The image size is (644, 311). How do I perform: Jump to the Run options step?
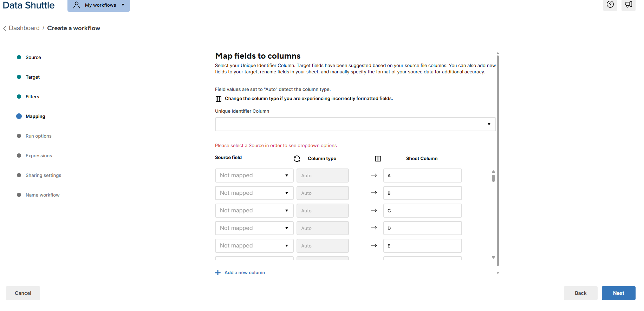point(38,136)
